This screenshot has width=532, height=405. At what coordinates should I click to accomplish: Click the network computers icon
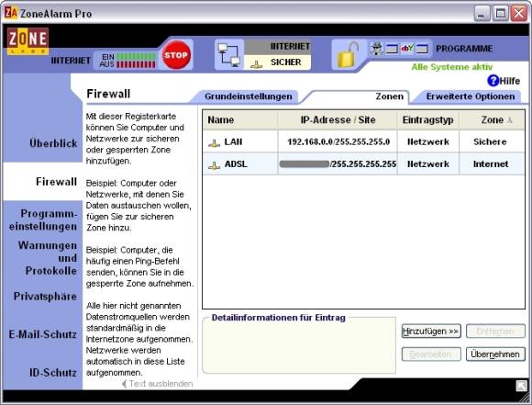point(229,54)
